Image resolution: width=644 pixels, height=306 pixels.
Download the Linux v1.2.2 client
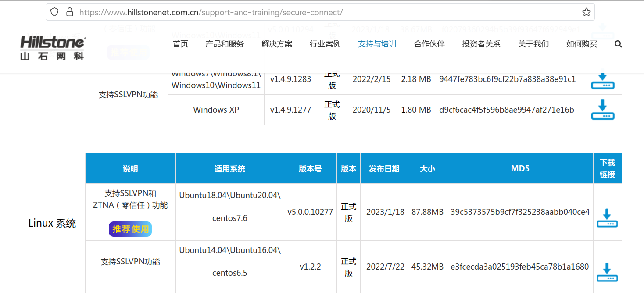click(x=607, y=271)
